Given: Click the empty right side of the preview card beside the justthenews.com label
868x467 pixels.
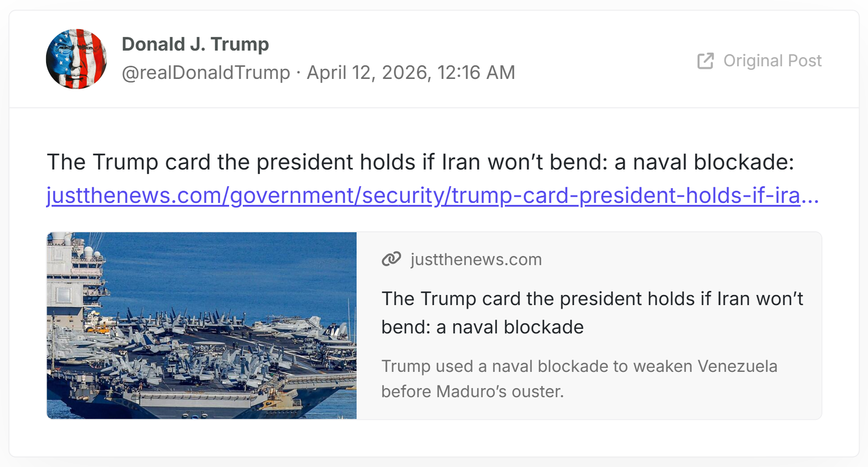Looking at the screenshot, I should point(683,259).
